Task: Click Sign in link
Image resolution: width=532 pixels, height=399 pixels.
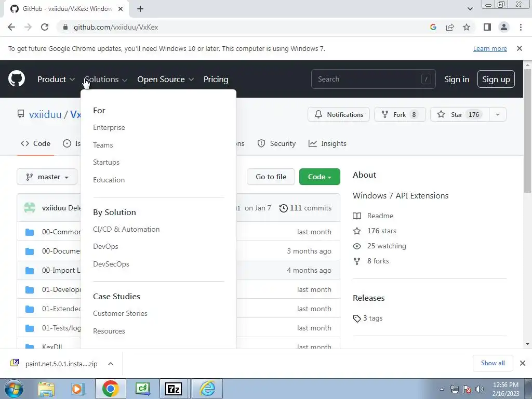Action: click(x=457, y=79)
